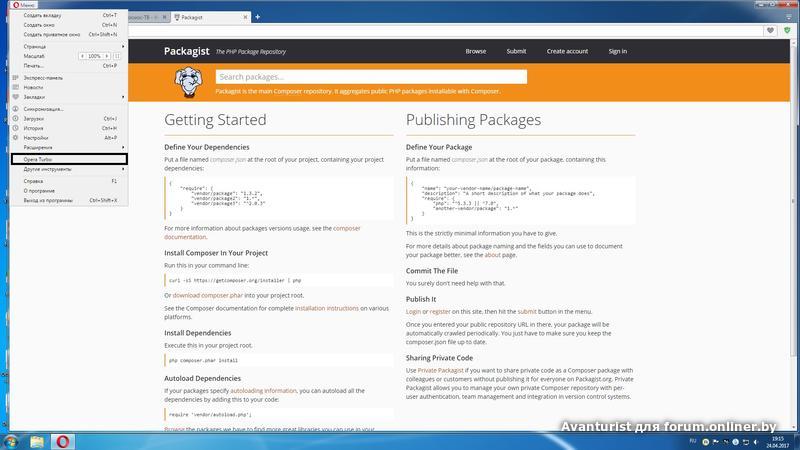Click the scrollbar down arrow
800x450 pixels.
pos(794,428)
